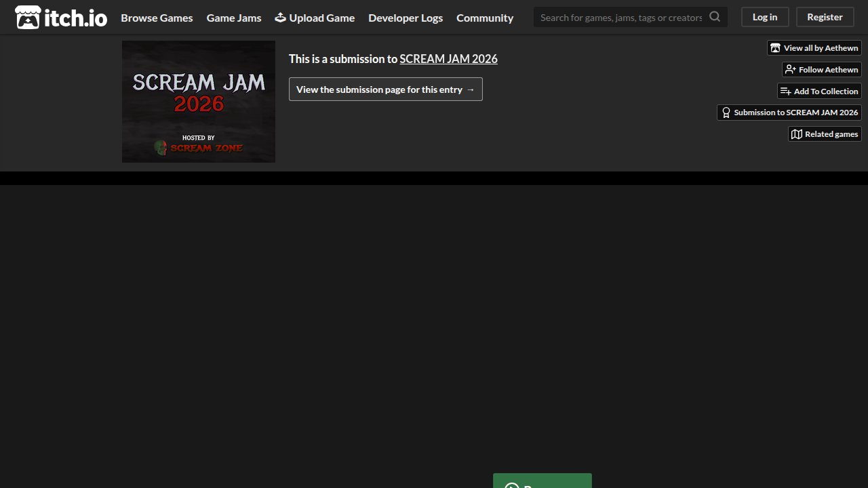View all by Aethewn
Screen dimensions: 868x488
point(814,48)
